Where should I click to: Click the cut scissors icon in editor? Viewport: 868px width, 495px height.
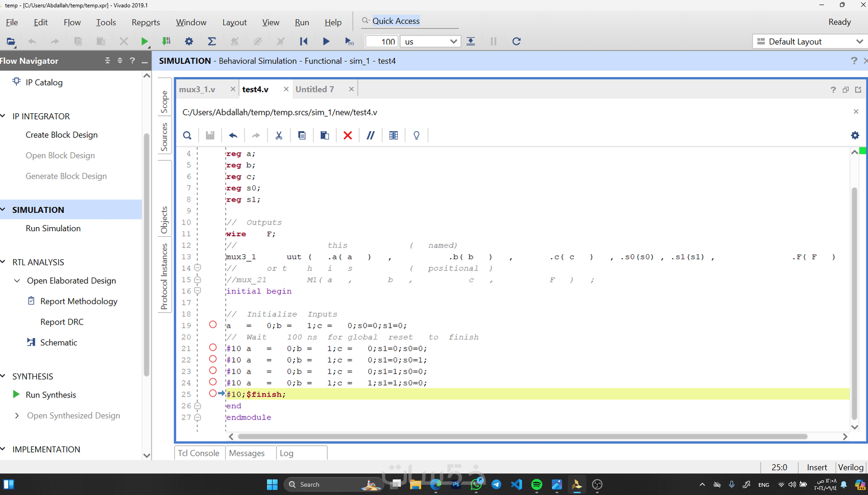tap(279, 135)
